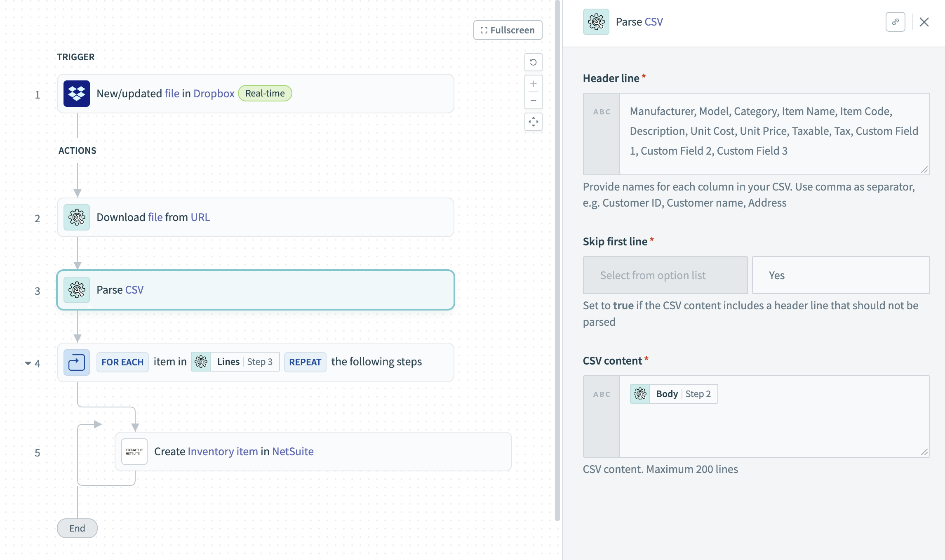Click the gear icon in Lines Step 3 pill
Viewport: 945px width, 560px height.
pyautogui.click(x=202, y=361)
